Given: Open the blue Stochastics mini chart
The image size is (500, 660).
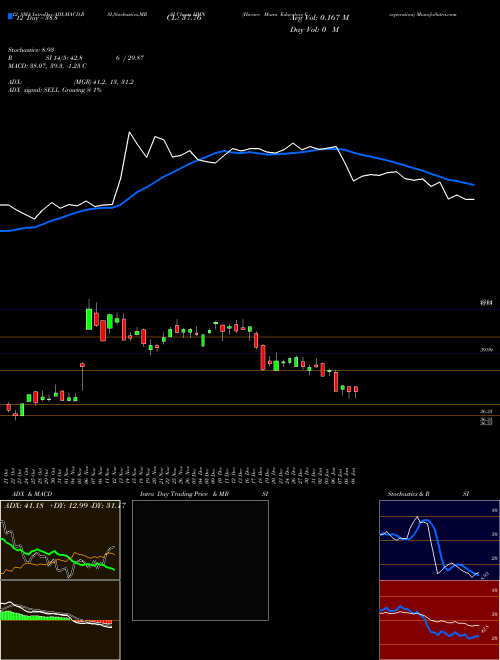Looking at the screenshot, I should click(439, 540).
